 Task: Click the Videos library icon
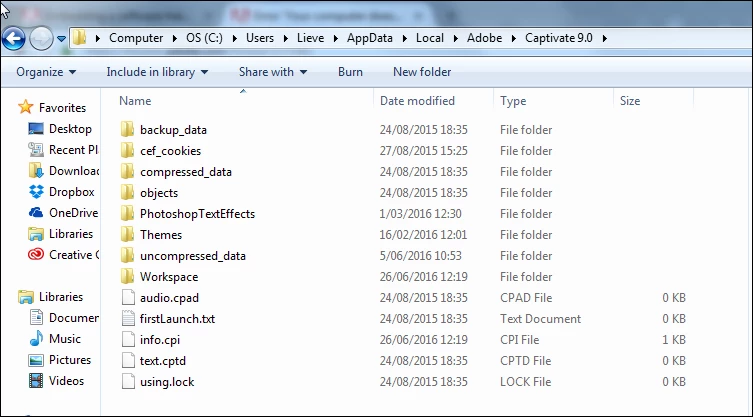click(36, 381)
